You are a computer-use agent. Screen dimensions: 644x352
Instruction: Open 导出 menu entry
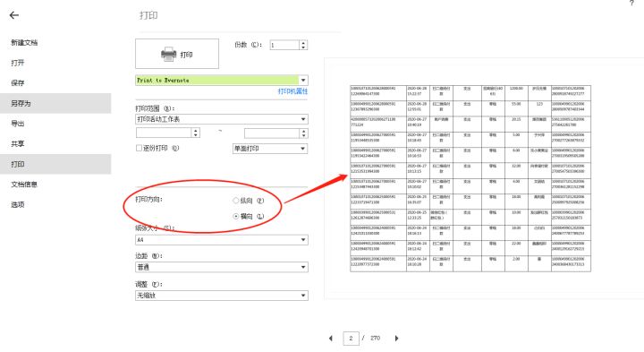[x=18, y=124]
